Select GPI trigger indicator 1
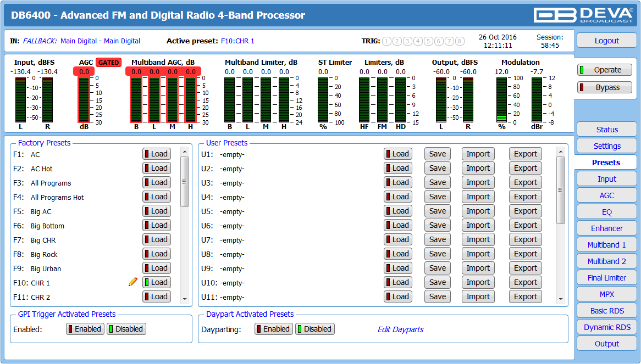Image resolution: width=641 pixels, height=364 pixels. (x=386, y=41)
